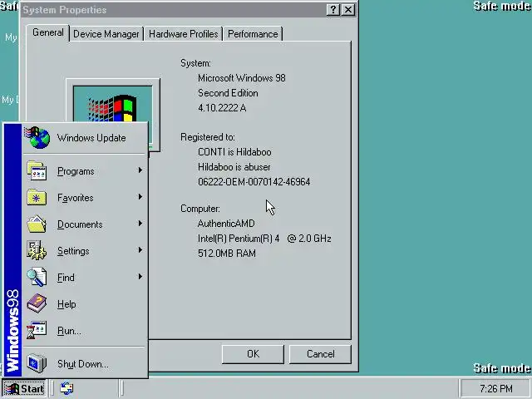The width and height of the screenshot is (532, 399).
Task: Choose the Documents menu label
Action: pos(80,224)
